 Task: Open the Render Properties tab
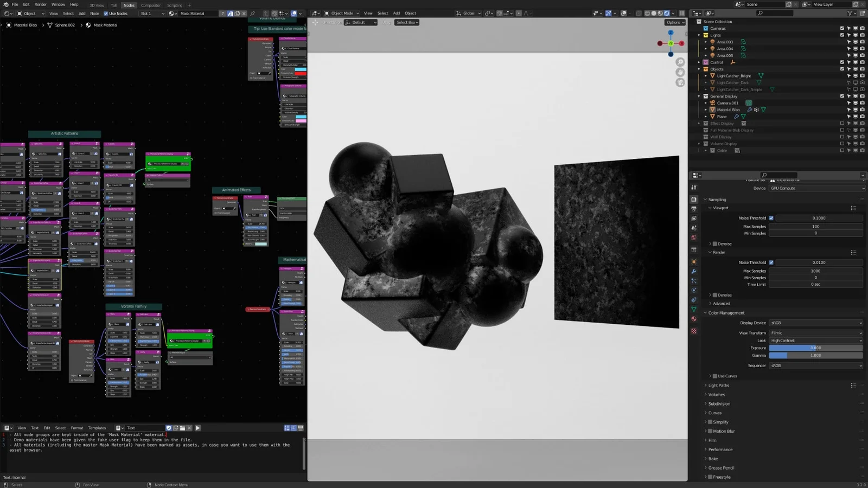pyautogui.click(x=694, y=199)
